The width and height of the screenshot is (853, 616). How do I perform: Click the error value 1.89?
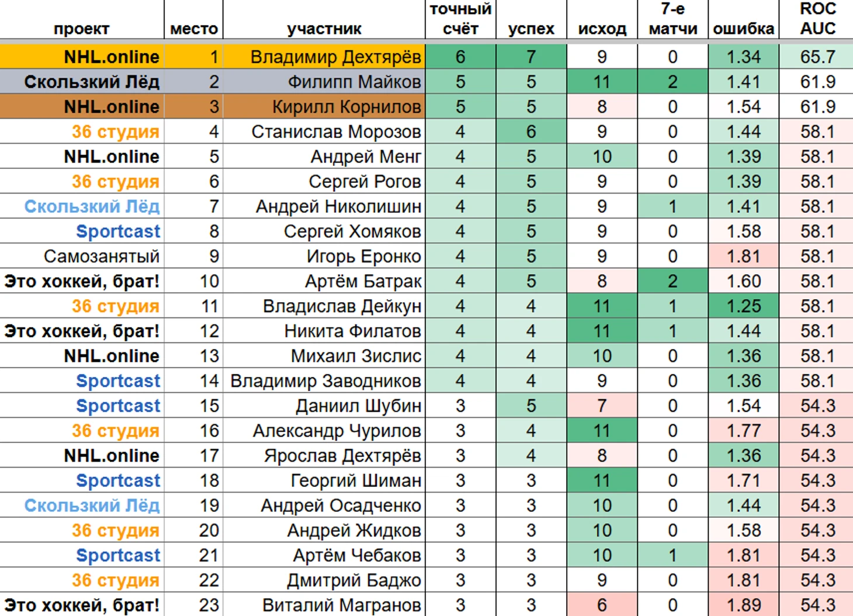point(743,605)
